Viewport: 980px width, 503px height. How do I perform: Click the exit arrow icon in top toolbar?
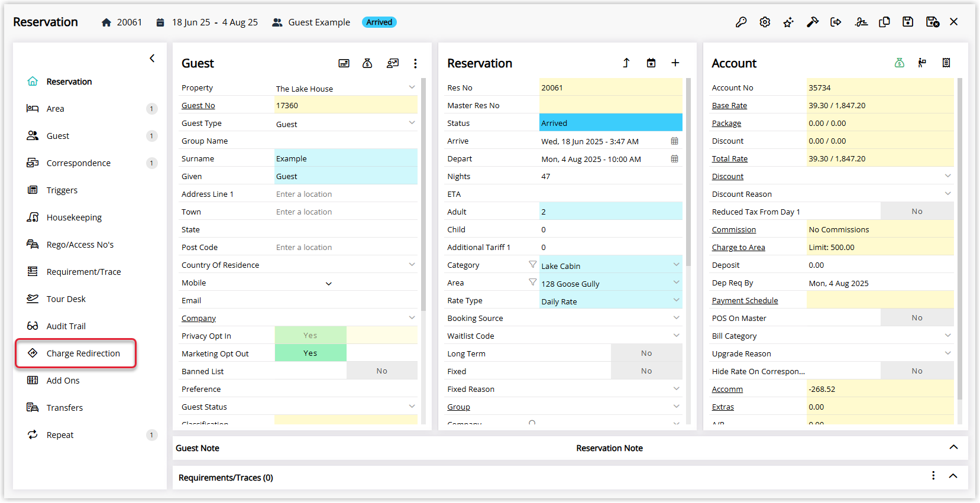(x=836, y=22)
